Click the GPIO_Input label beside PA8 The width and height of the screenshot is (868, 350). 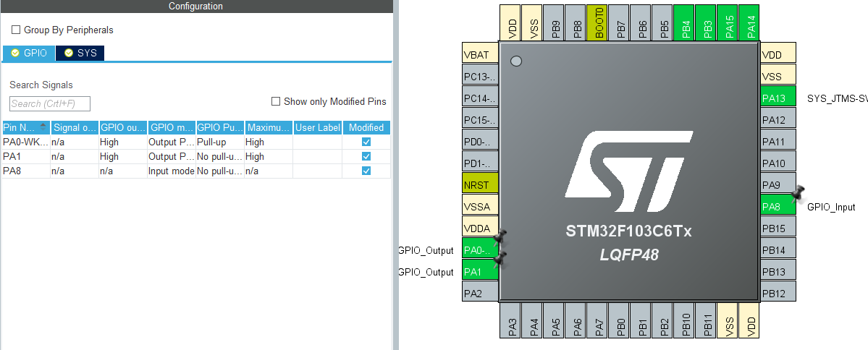click(831, 208)
